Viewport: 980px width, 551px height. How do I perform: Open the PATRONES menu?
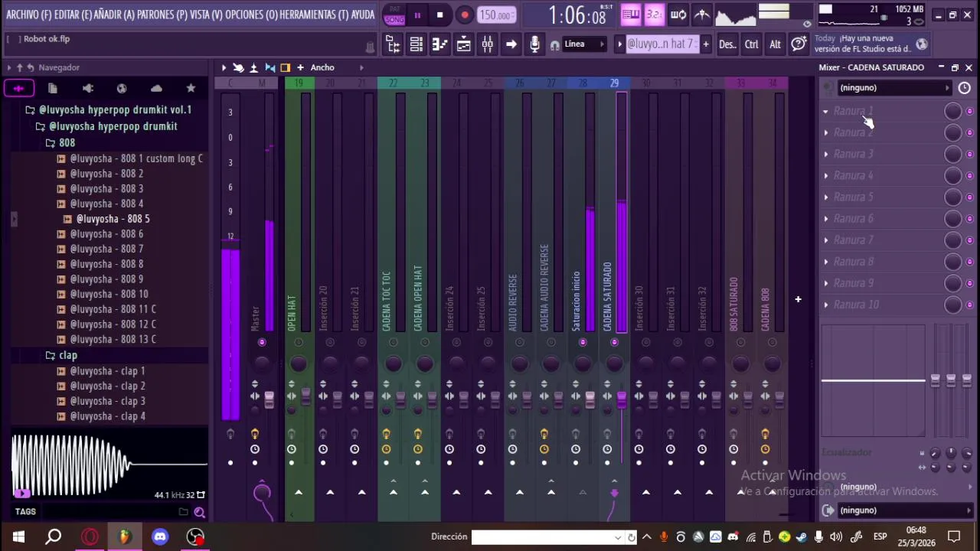[162, 15]
